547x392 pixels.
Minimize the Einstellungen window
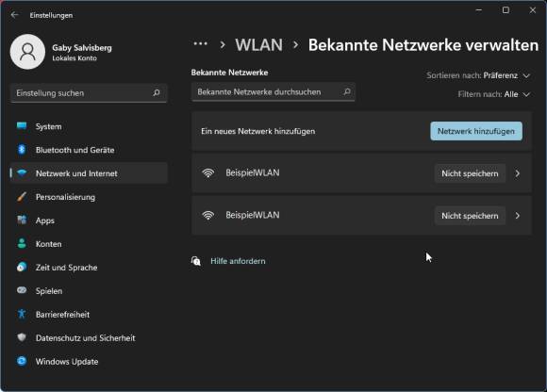[479, 10]
